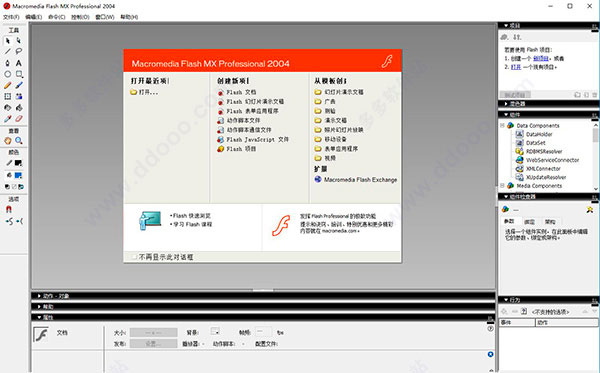Select the Lasso tool
This screenshot has width=600, height=373.
coord(18,52)
